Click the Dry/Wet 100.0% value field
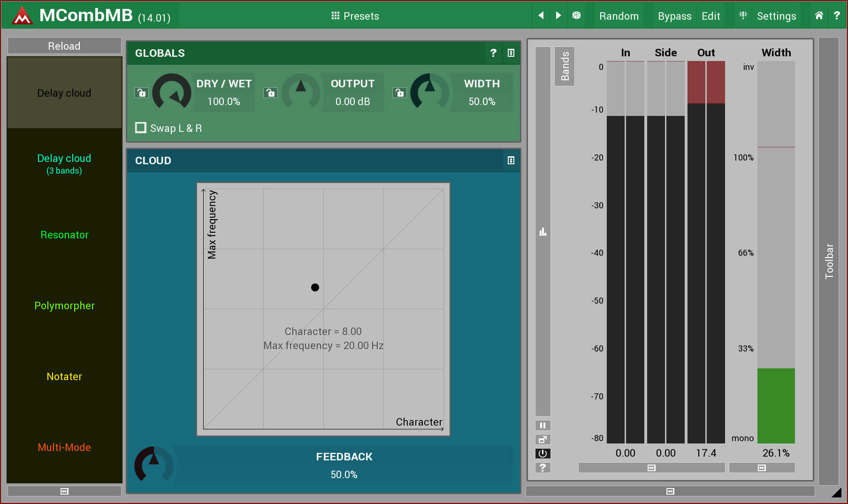The width and height of the screenshot is (848, 504). [224, 101]
